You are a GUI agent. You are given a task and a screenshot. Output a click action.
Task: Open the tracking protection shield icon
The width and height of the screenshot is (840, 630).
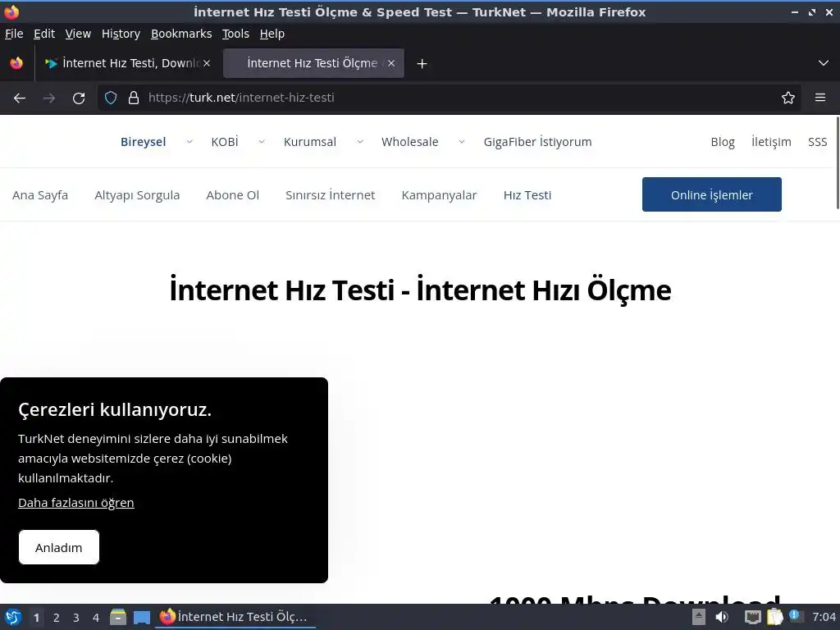point(111,98)
